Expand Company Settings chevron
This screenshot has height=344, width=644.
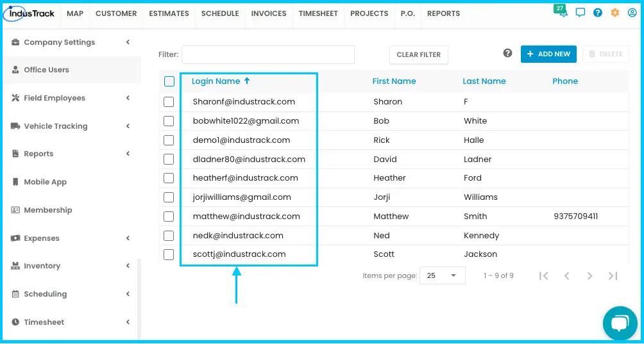[128, 42]
